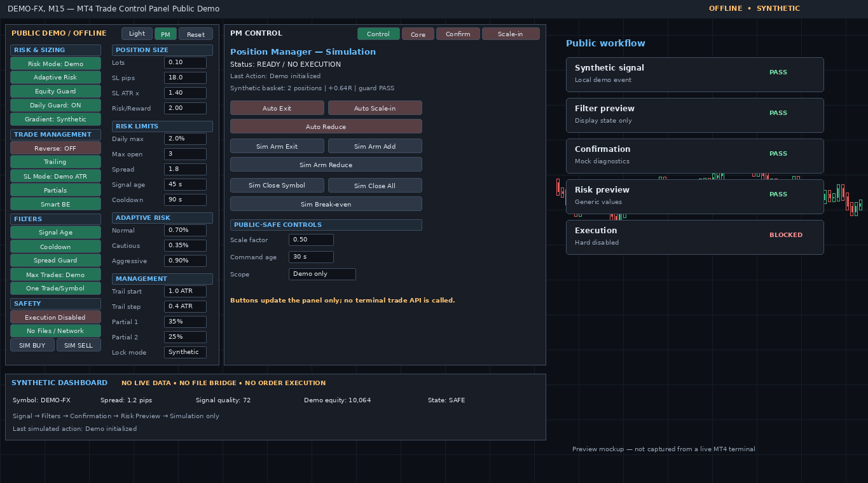868x483 pixels.
Task: Edit the Partial 2 percentage field
Action: [185, 337]
